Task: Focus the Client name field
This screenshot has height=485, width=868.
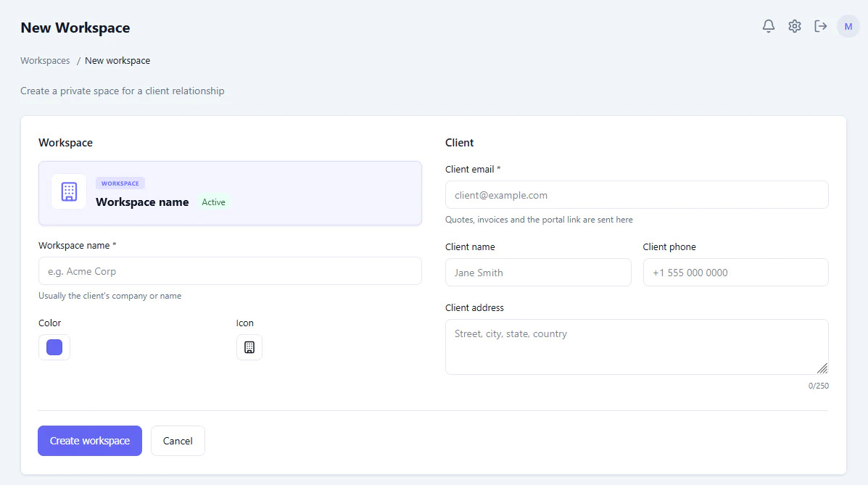Action: coord(538,273)
